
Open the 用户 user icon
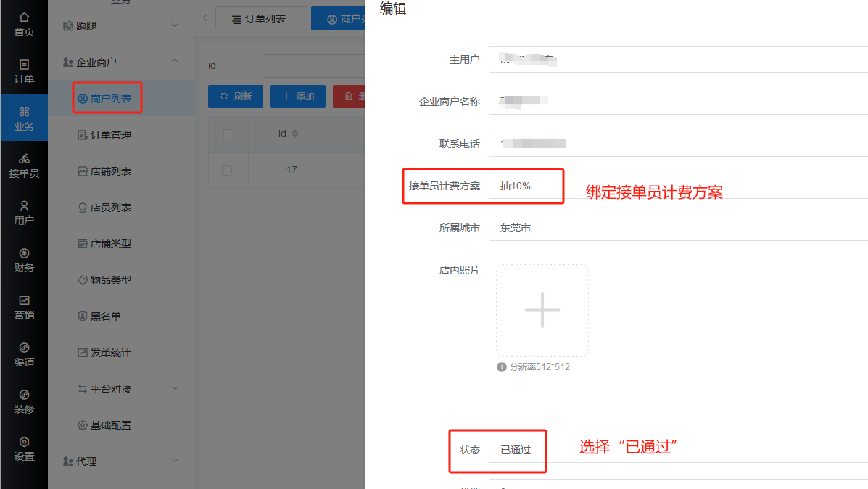24,206
